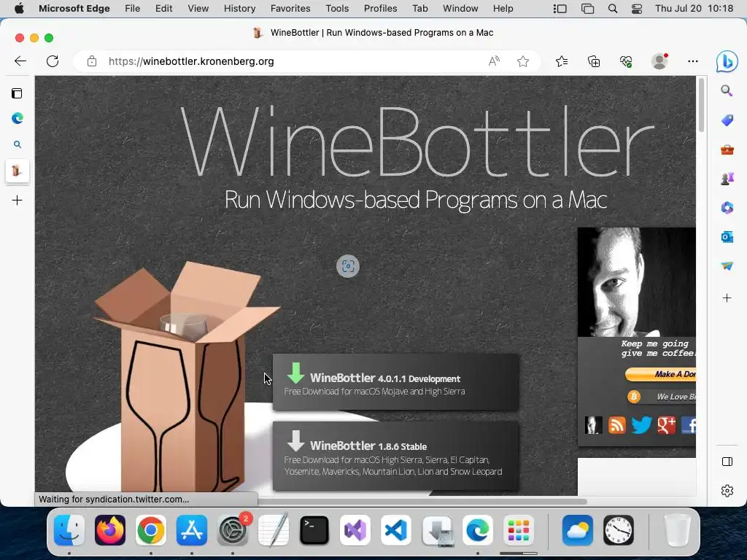Open Settings and more ellipsis menu
The height and width of the screenshot is (560, 747).
693,61
